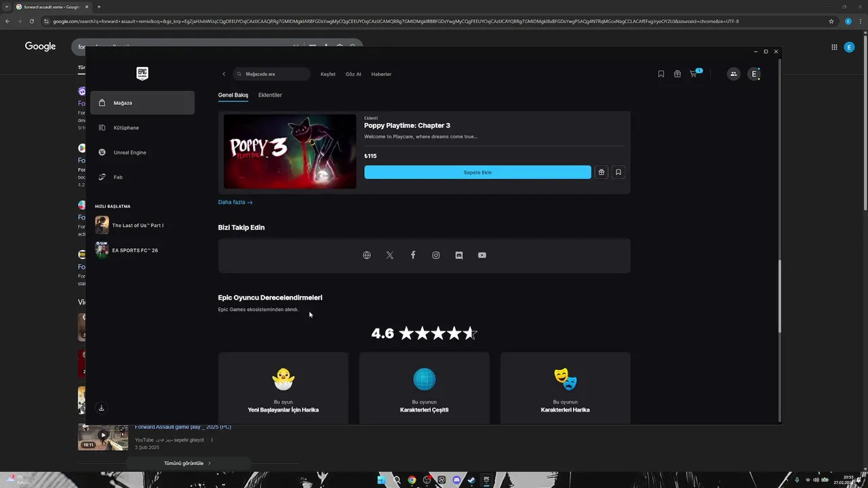Open the gift icon in top bar
This screenshot has width=868, height=488.
coord(677,74)
